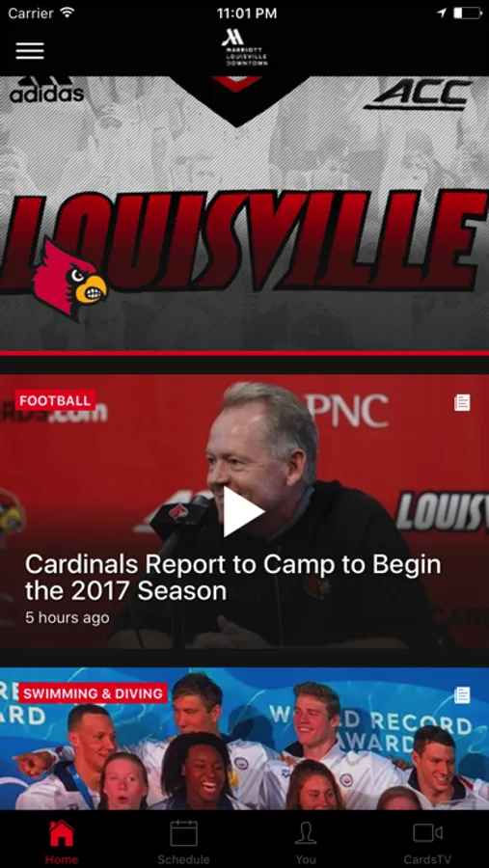The width and height of the screenshot is (489, 868).
Task: Tap the battery indicator in status bar
Action: point(468,14)
